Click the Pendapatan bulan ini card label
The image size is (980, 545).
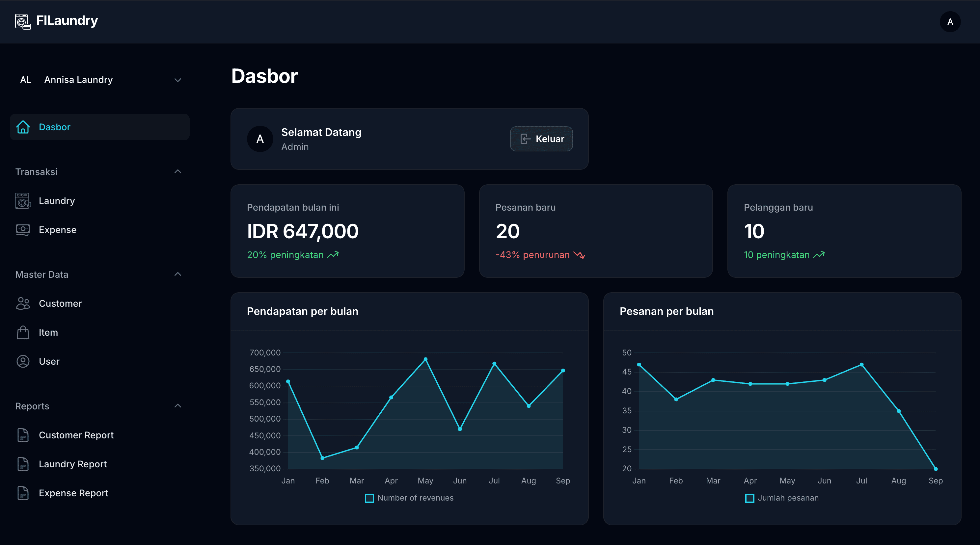pos(293,207)
